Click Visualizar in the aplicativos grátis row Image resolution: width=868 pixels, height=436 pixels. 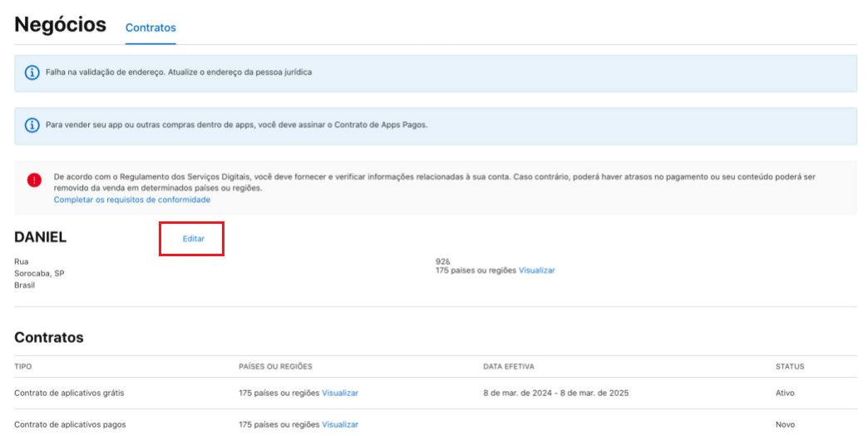[340, 393]
